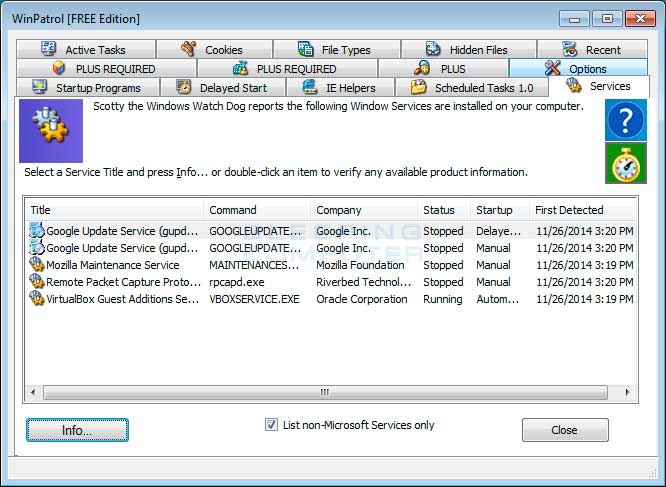The height and width of the screenshot is (487, 666).
Task: Click the File Types tab icon
Action: coord(305,49)
